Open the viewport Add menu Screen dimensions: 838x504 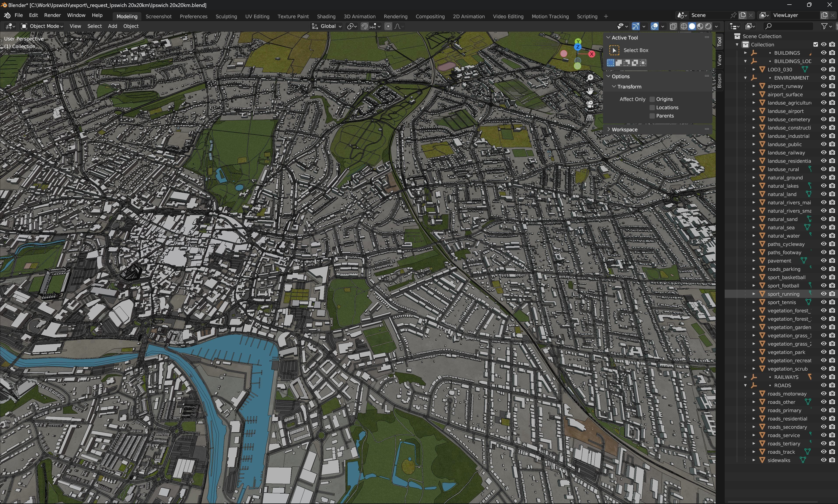click(112, 26)
